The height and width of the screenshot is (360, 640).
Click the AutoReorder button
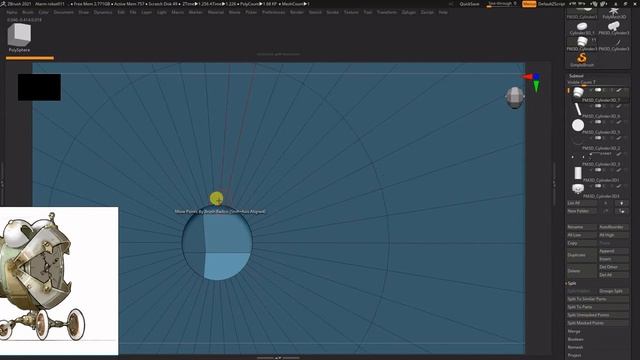coord(613,227)
